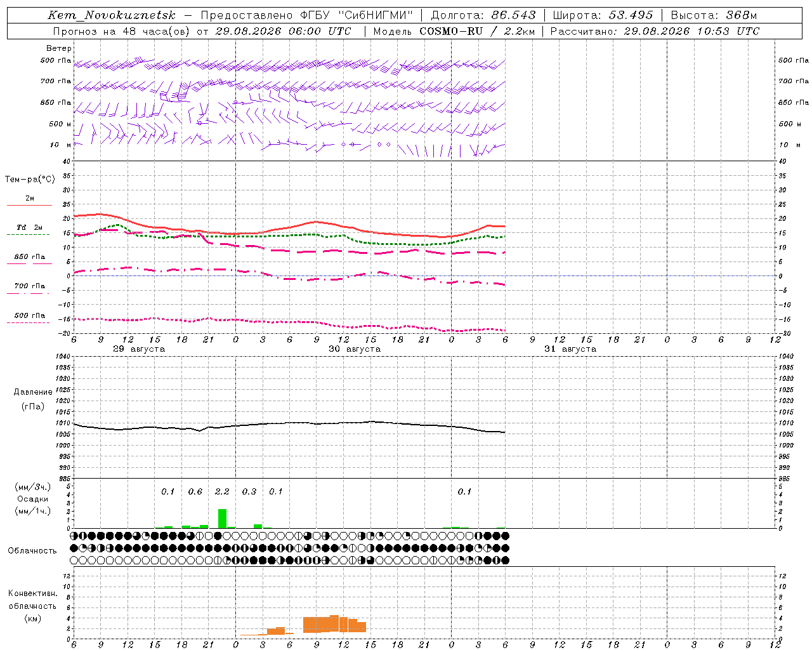Click the 0.6 precipitation amount label
This screenshot has height=650, width=812.
point(195,491)
